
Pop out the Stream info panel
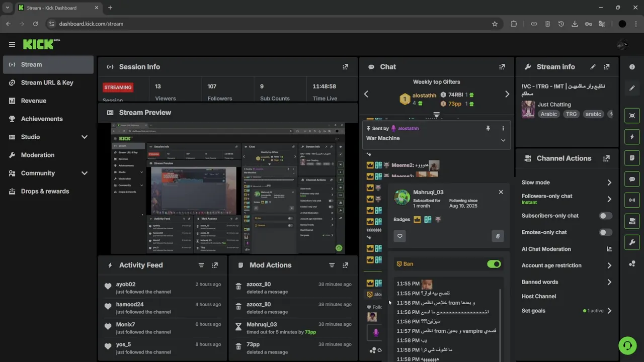tap(606, 67)
